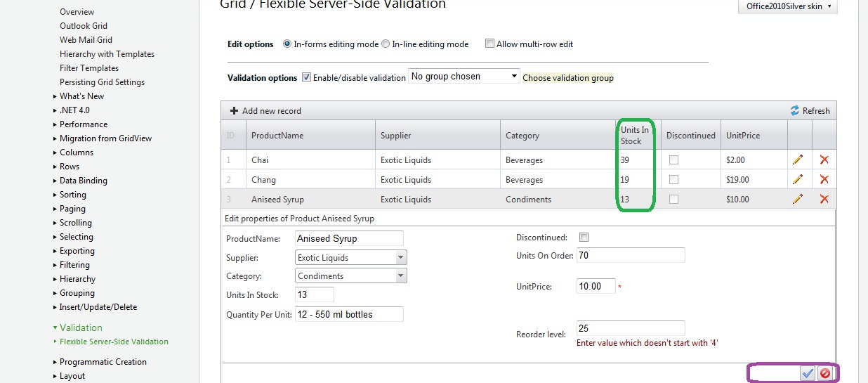Open the Office2010Silver skin chooser

pos(788,6)
